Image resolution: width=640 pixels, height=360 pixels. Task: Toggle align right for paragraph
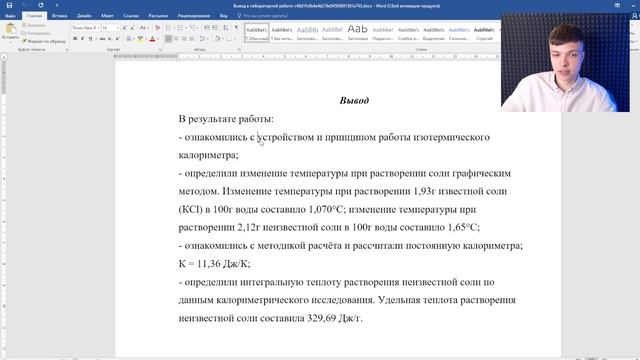click(184, 38)
